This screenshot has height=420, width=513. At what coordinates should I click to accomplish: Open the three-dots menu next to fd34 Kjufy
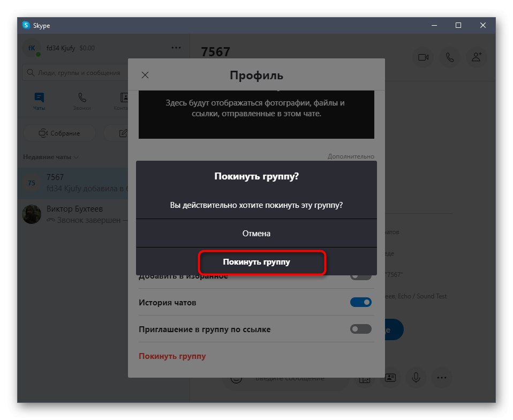[x=176, y=48]
